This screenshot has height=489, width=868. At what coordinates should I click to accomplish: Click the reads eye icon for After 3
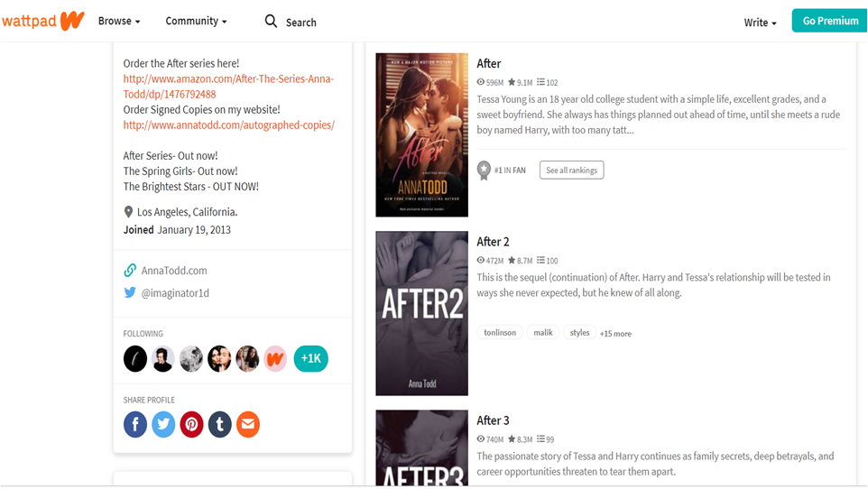[481, 439]
